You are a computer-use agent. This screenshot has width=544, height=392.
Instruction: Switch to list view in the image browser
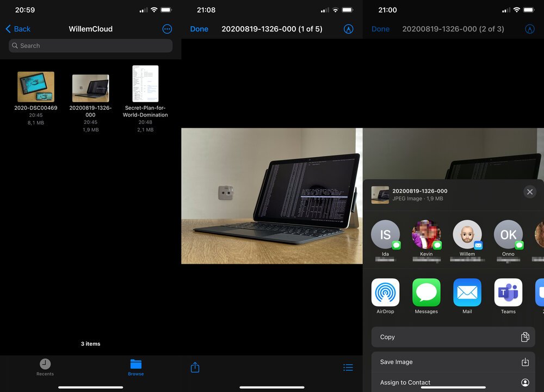[x=348, y=367]
